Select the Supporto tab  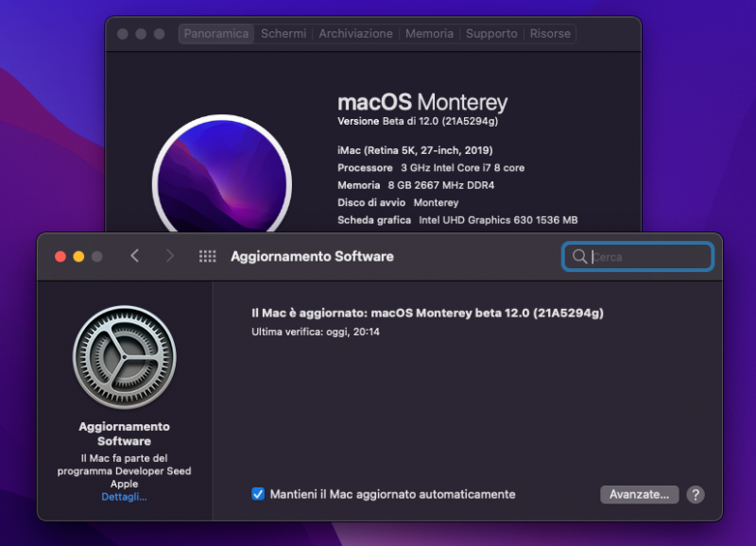coord(491,34)
